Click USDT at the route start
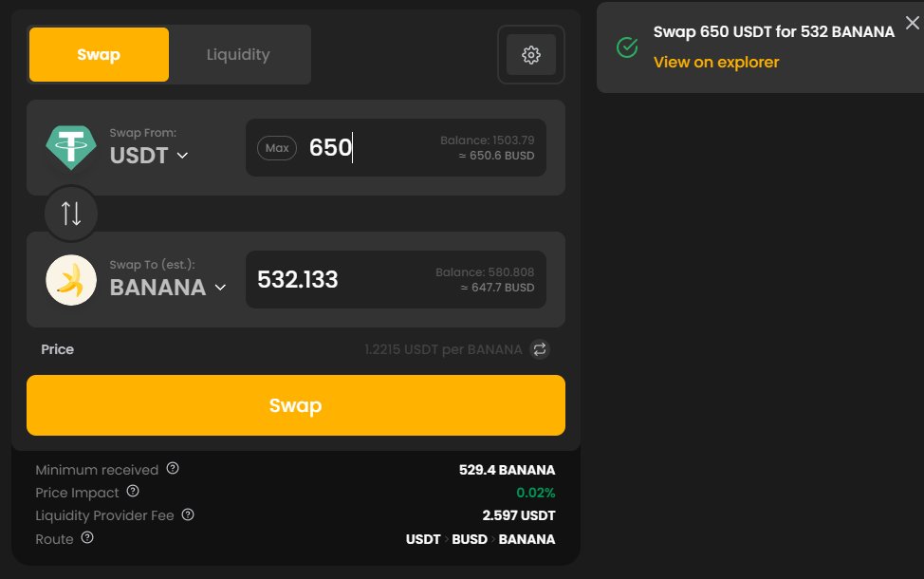 coord(423,539)
